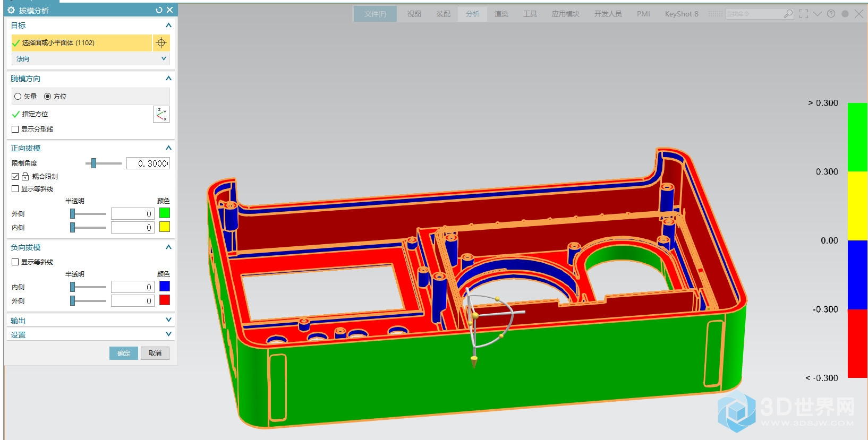Click the full screen bracket icon in the top bar

coord(804,14)
